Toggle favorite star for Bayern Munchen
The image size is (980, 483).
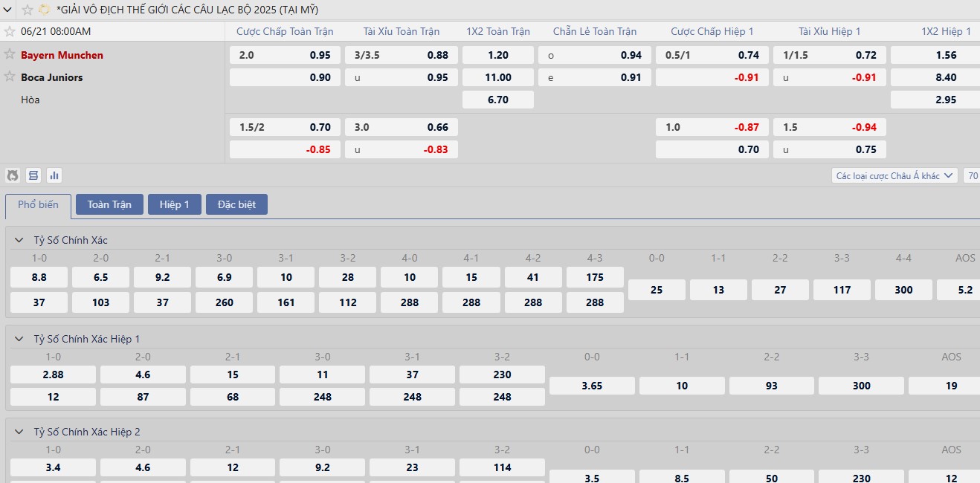click(x=10, y=54)
